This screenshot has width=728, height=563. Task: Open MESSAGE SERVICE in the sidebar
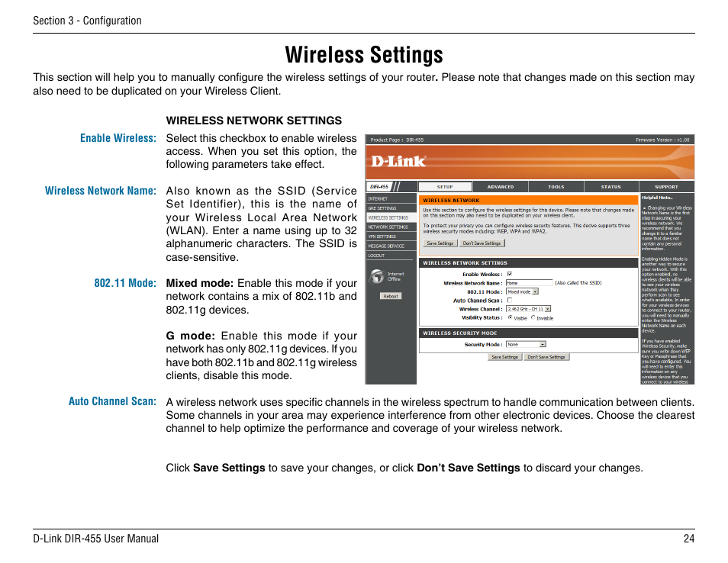tap(391, 246)
